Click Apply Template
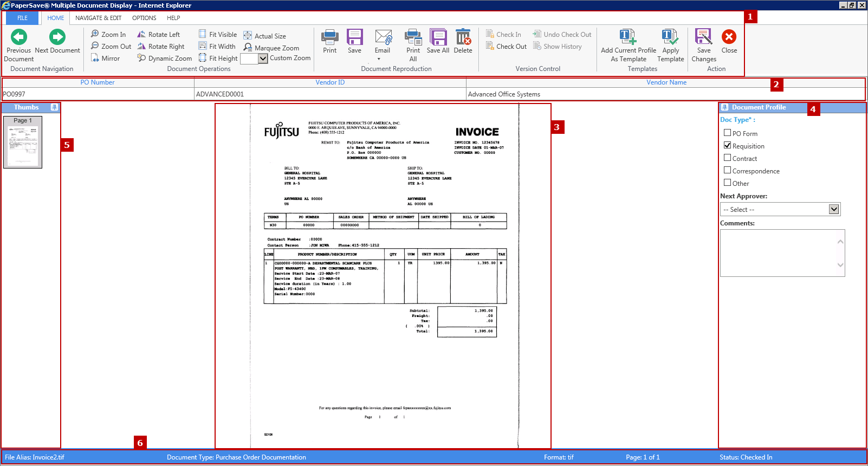The image size is (868, 466). pyautogui.click(x=670, y=46)
